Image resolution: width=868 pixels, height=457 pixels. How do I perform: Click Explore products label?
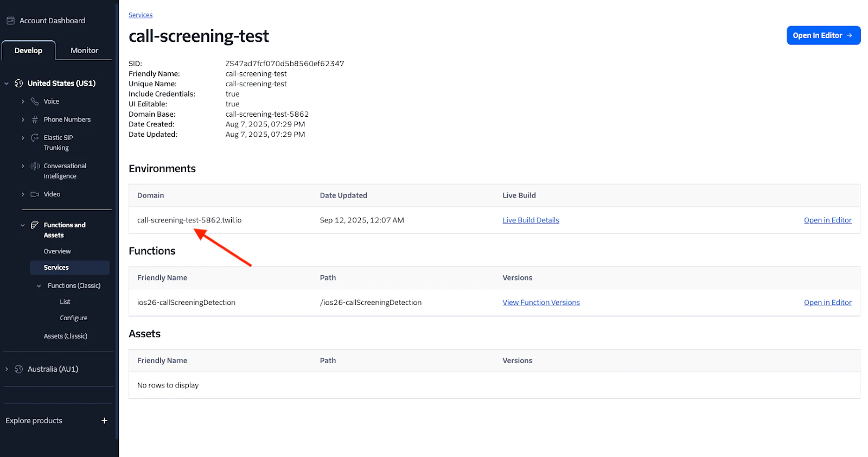[x=34, y=421]
